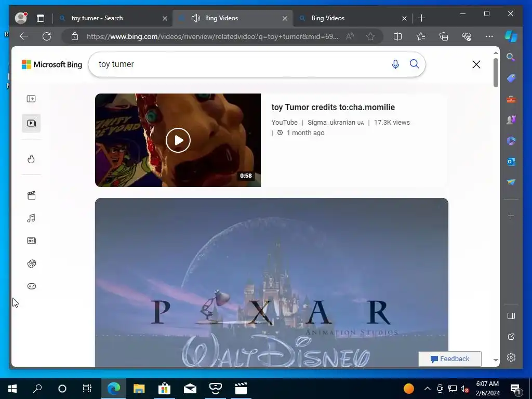Open Browser essentials heart icon
532x399 pixels.
(467, 36)
